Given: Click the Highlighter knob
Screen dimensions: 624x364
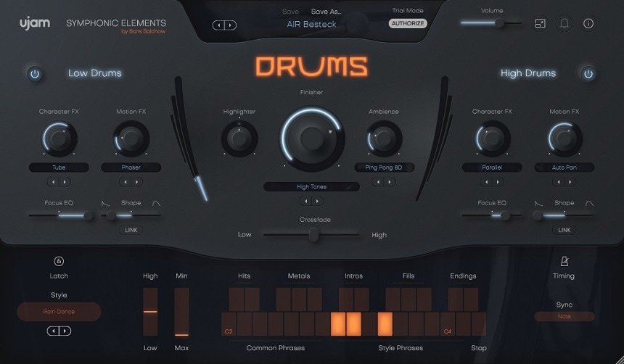Looking at the screenshot, I should (239, 138).
